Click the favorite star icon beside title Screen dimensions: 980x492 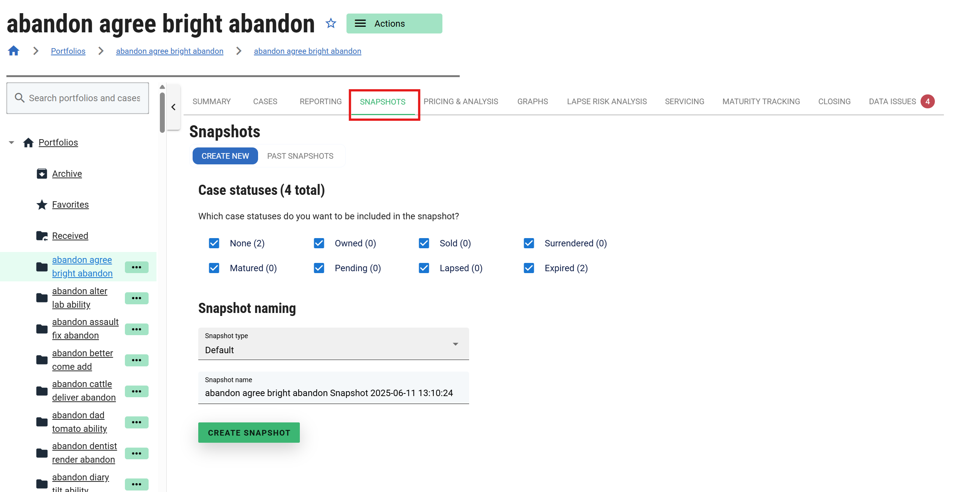tap(331, 24)
